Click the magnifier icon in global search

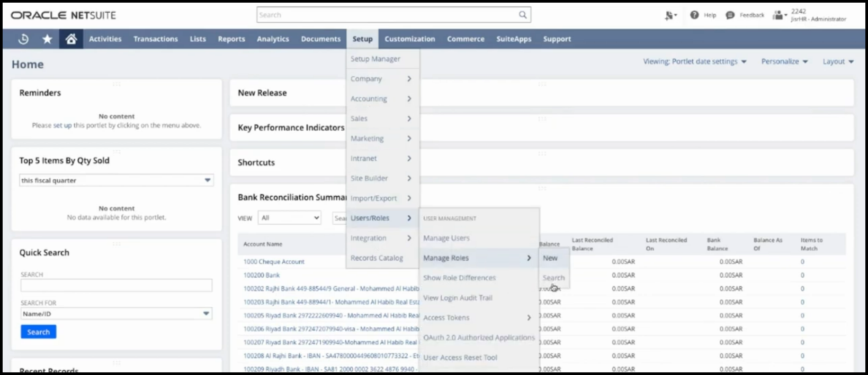click(x=522, y=15)
